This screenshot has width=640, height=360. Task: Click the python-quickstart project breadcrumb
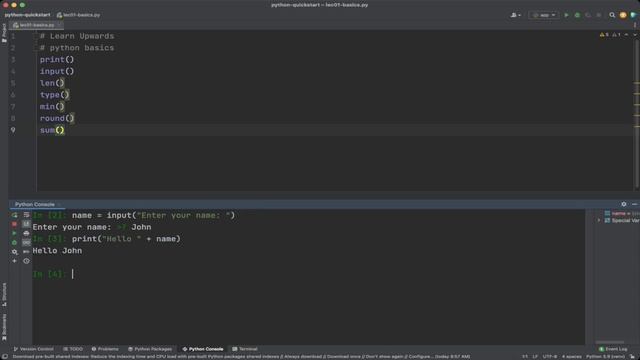27,15
